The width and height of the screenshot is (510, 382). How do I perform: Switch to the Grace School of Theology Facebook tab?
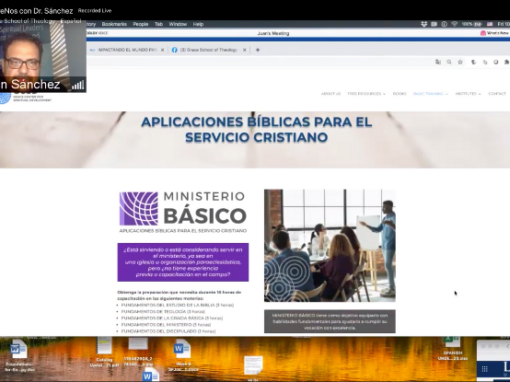[x=208, y=50]
